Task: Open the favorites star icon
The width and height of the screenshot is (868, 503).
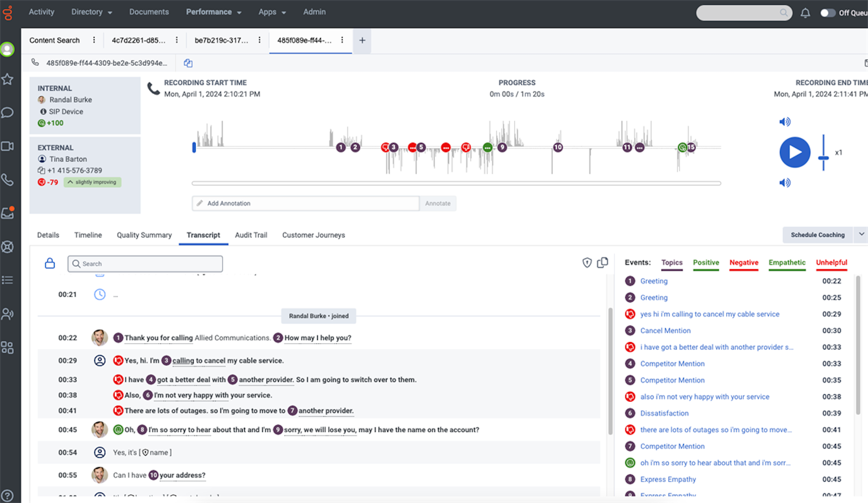Action: [7, 79]
